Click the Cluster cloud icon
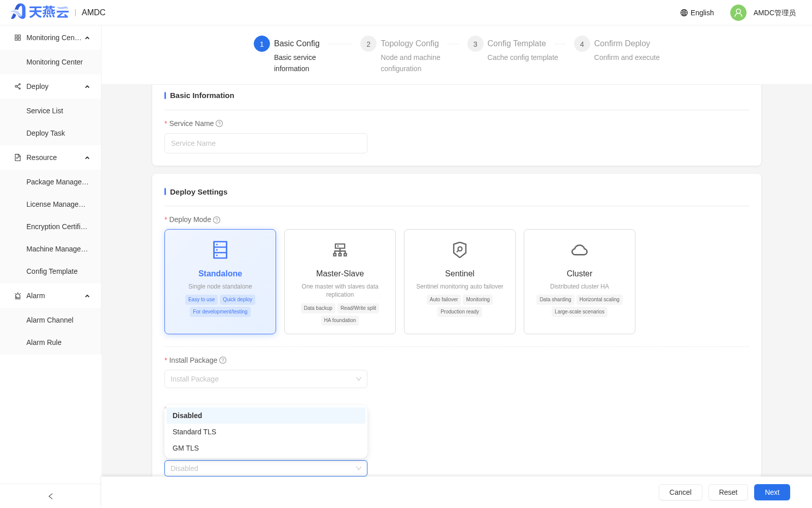Image resolution: width=812 pixels, height=508 pixels. [x=580, y=250]
